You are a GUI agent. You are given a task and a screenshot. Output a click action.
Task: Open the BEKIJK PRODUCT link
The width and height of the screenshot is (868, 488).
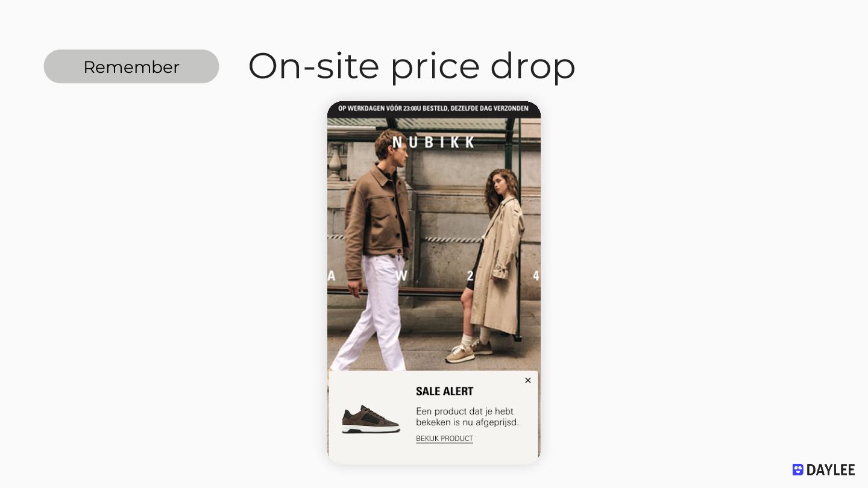coord(444,439)
